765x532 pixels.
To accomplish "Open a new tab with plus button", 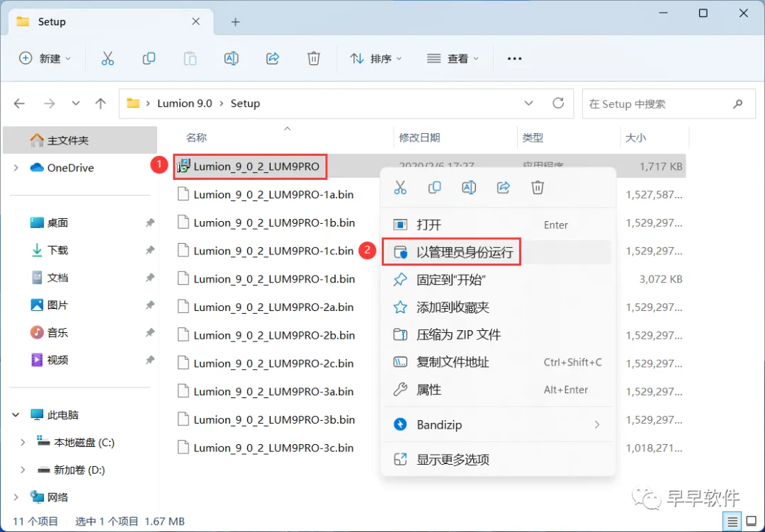I will (235, 22).
